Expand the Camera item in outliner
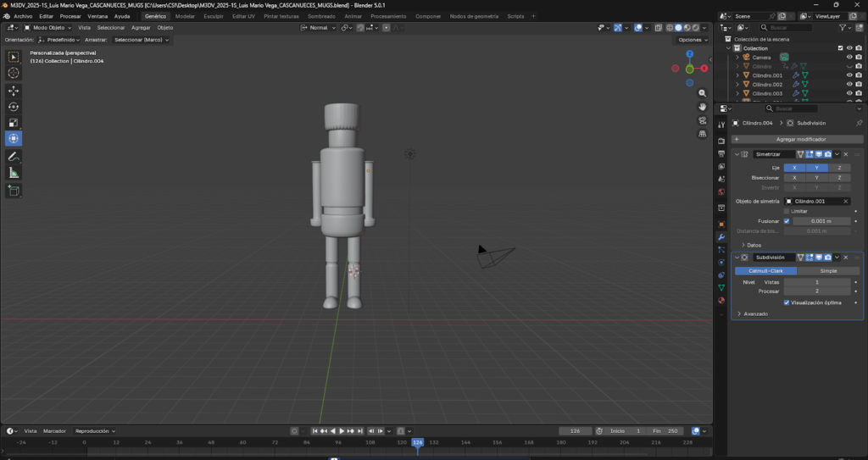This screenshot has height=460, width=868. [737, 57]
